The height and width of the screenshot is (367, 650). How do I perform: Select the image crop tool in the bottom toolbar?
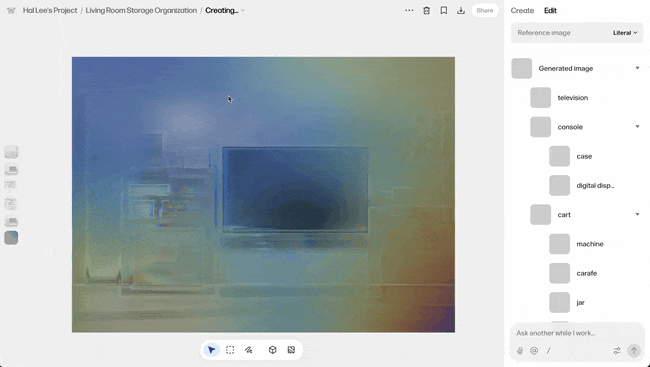pyautogui.click(x=291, y=350)
